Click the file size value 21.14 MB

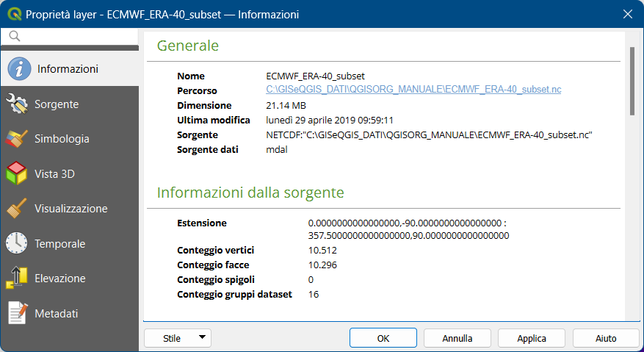coord(286,106)
